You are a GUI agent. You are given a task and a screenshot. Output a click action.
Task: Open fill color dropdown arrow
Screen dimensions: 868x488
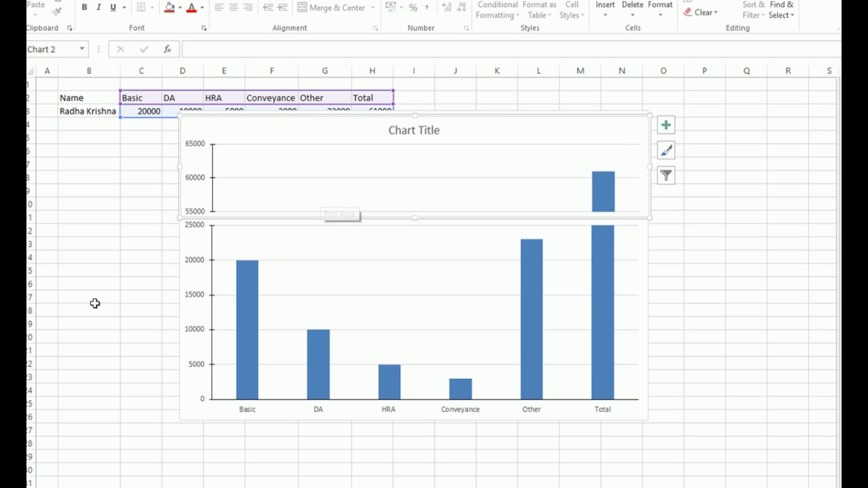click(180, 7)
